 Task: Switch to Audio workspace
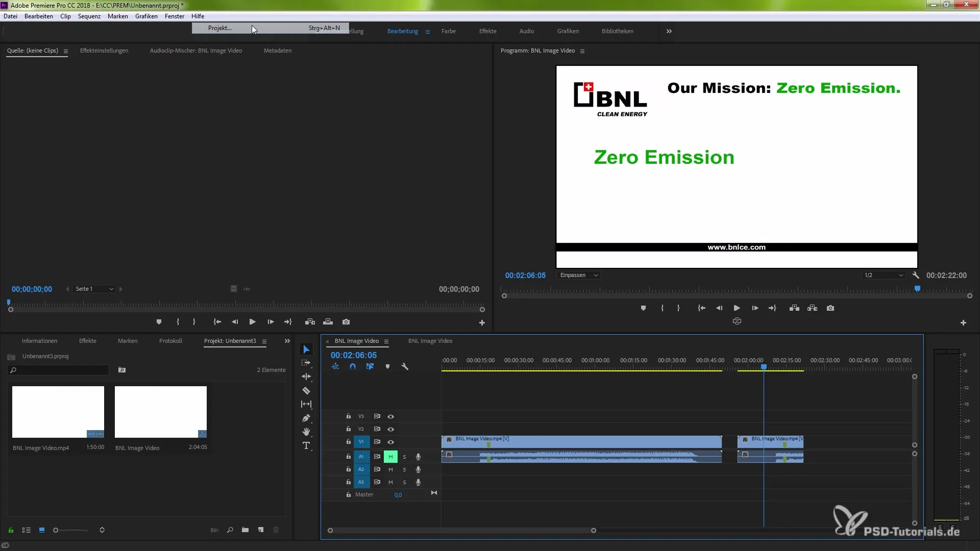pos(527,31)
